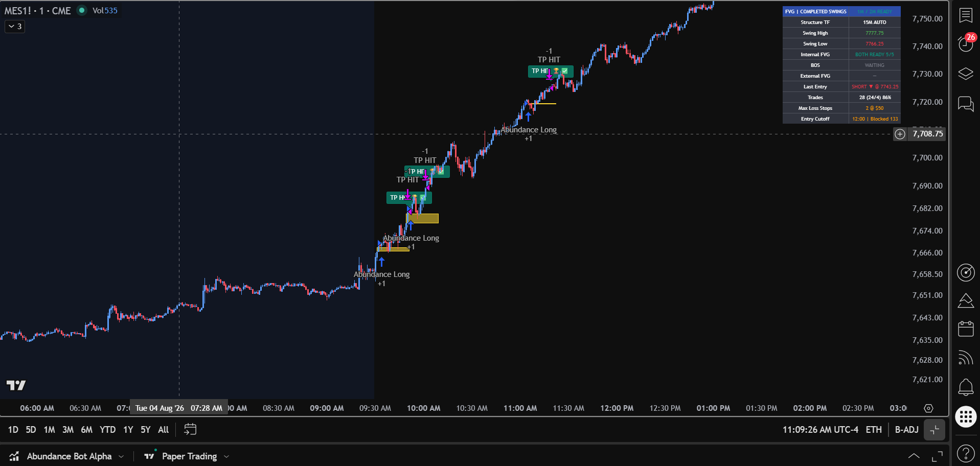The width and height of the screenshot is (980, 466).
Task: Open the target-shaped icon in right sidebar
Action: coord(966,272)
